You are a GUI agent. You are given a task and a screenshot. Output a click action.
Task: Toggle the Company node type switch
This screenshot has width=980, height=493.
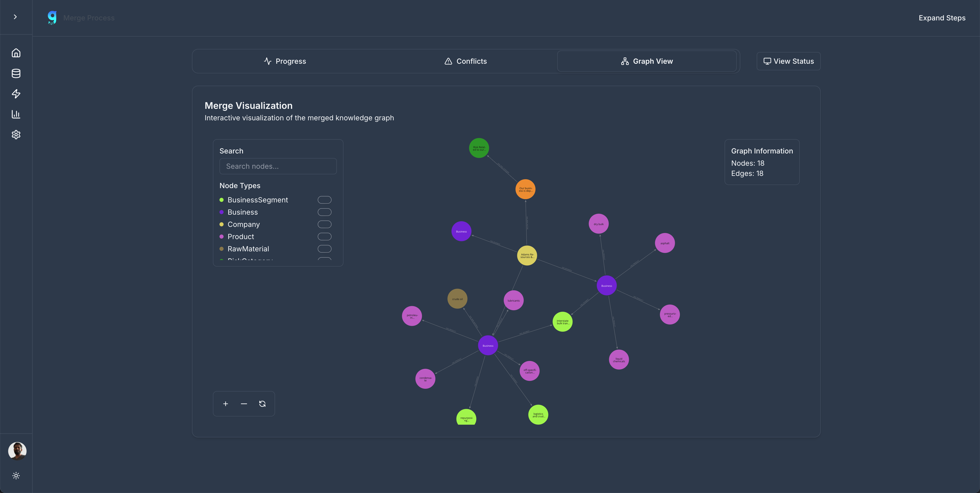coord(324,224)
